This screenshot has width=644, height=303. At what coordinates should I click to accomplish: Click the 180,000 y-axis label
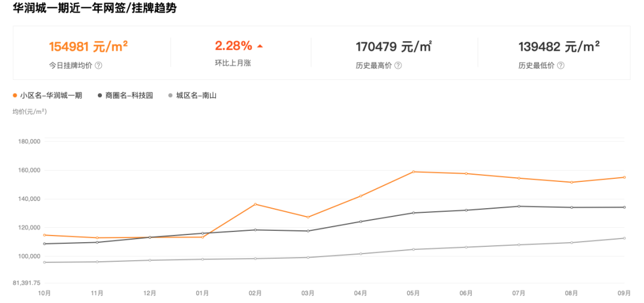29,142
